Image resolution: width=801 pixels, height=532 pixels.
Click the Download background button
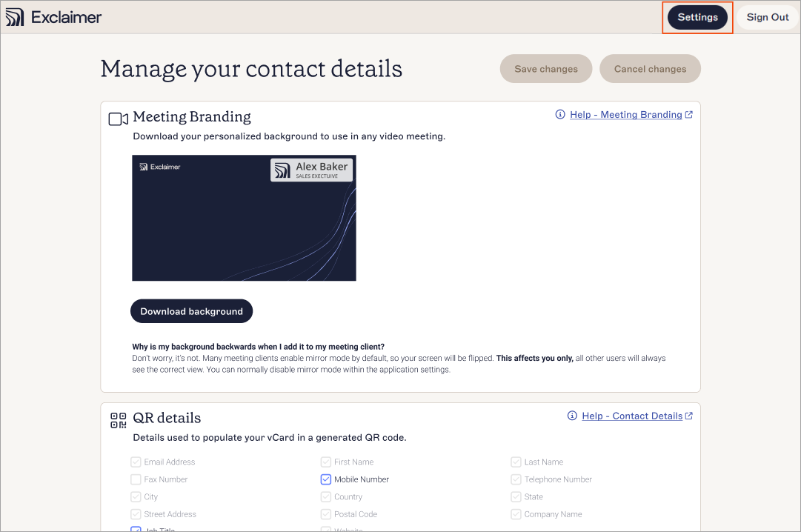pos(191,311)
